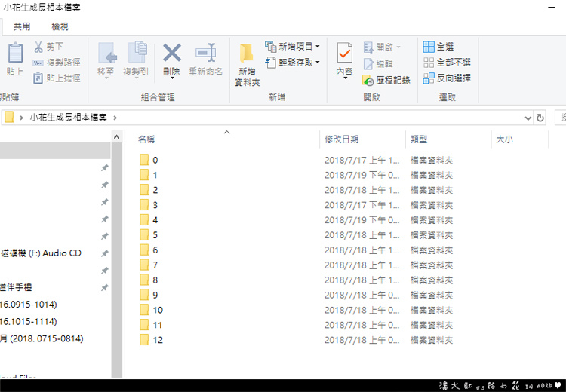This screenshot has width=566, height=392.
Task: Click 小花生成長相本檔案 in the address bar
Action: 68,118
